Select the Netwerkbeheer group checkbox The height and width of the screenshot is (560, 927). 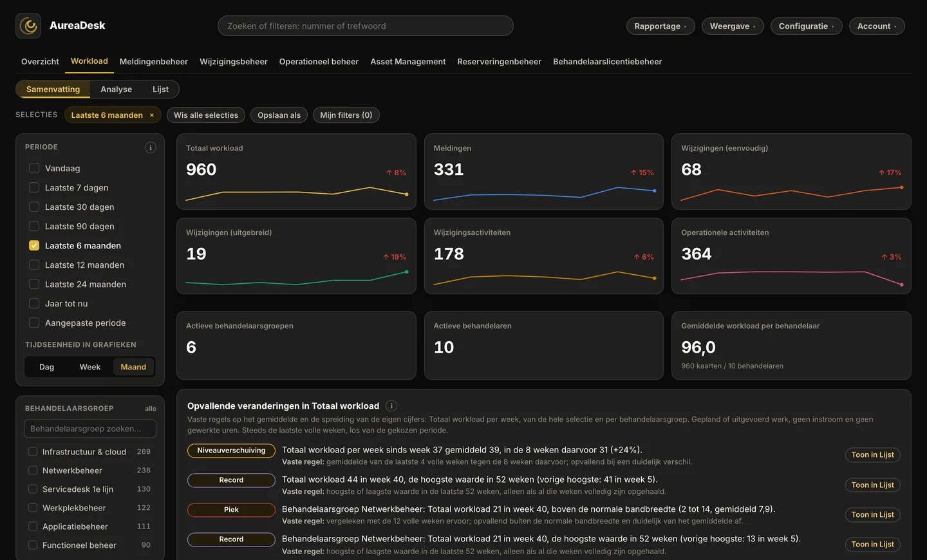coord(33,470)
